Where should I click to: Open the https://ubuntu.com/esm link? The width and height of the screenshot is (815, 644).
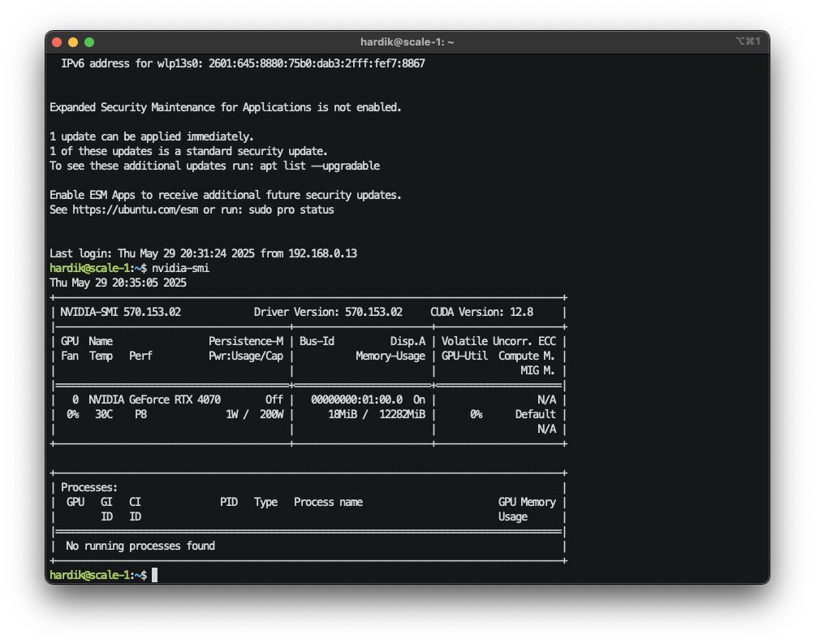[x=135, y=210]
